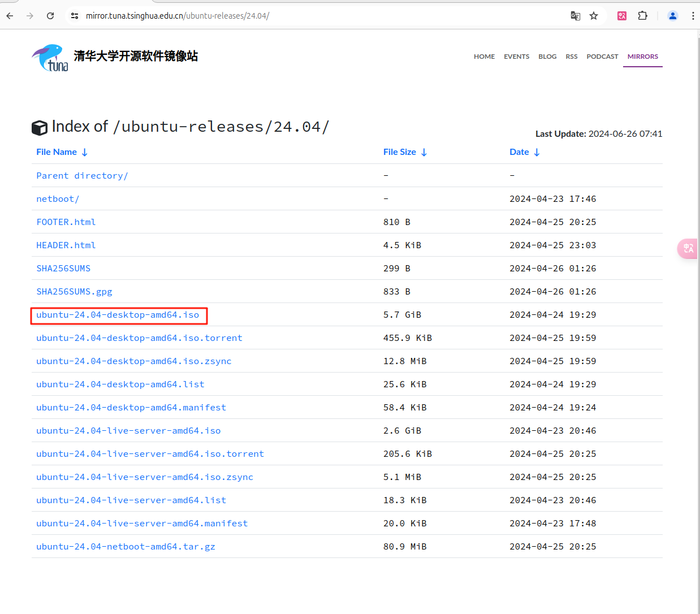Open the browser profile avatar
700x614 pixels.
click(x=673, y=16)
